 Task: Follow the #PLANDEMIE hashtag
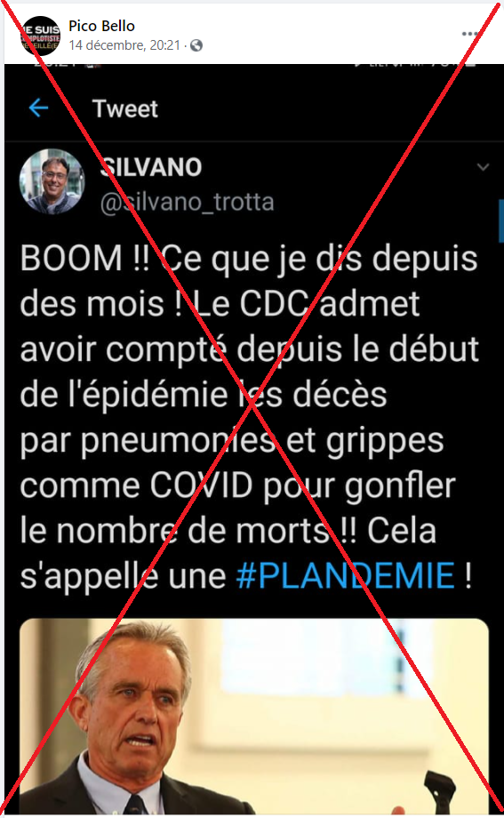pyautogui.click(x=346, y=575)
